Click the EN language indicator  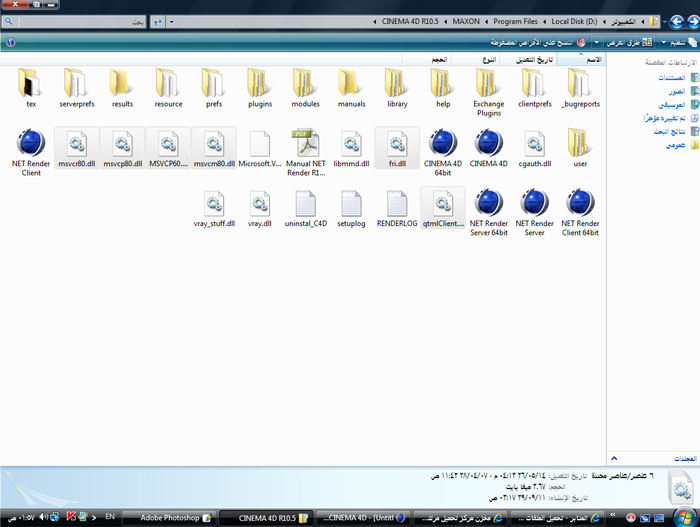110,517
